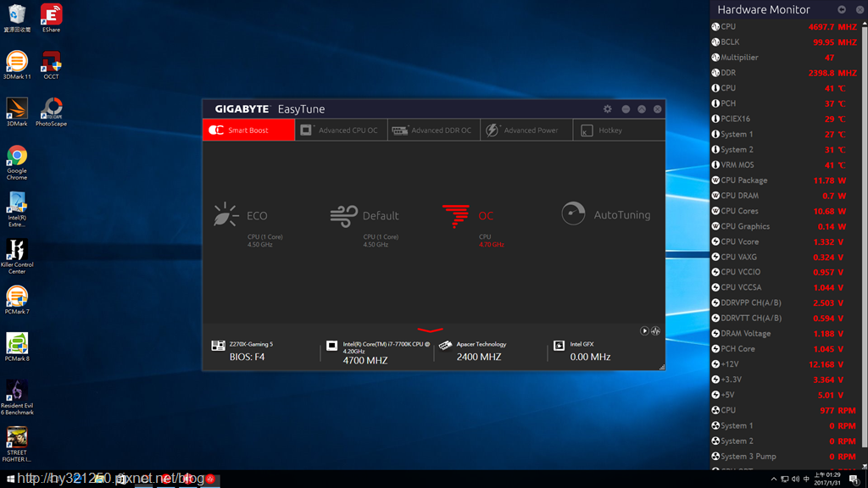868x488 pixels.
Task: Click the +12V voltage row
Action: (785, 364)
